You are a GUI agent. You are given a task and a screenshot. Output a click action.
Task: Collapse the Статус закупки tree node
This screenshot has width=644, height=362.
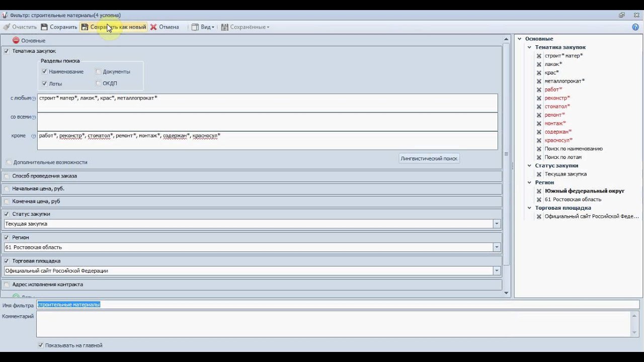[529, 165]
